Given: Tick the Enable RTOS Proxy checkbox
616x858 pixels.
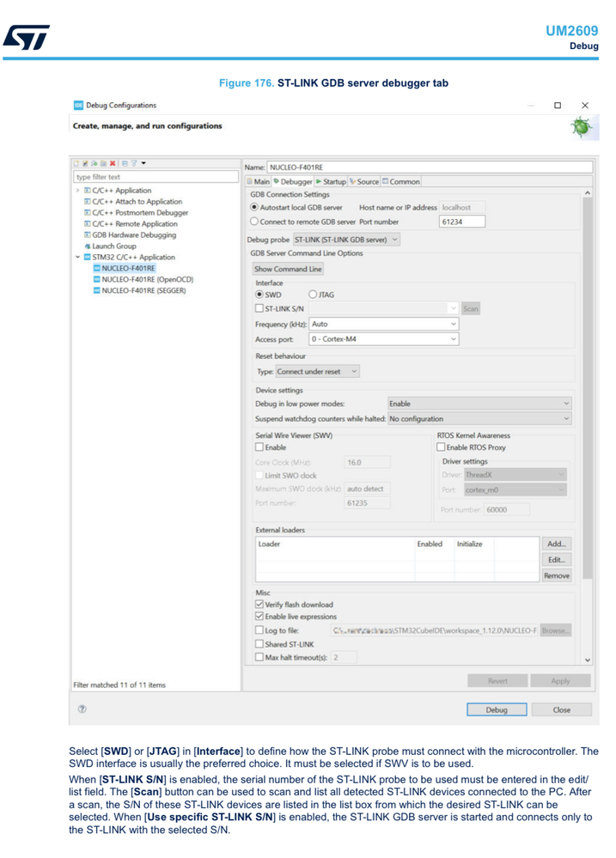Looking at the screenshot, I should [441, 447].
